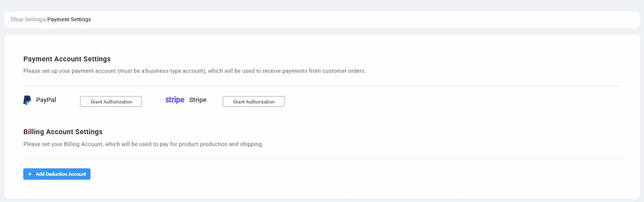
Task: Grant Authorization for PayPal
Action: [x=111, y=102]
